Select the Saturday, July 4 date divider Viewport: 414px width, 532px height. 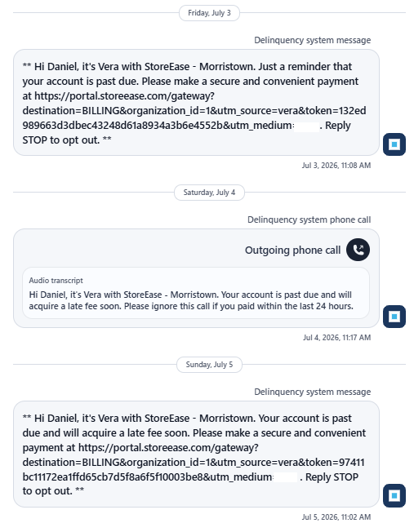pos(209,193)
